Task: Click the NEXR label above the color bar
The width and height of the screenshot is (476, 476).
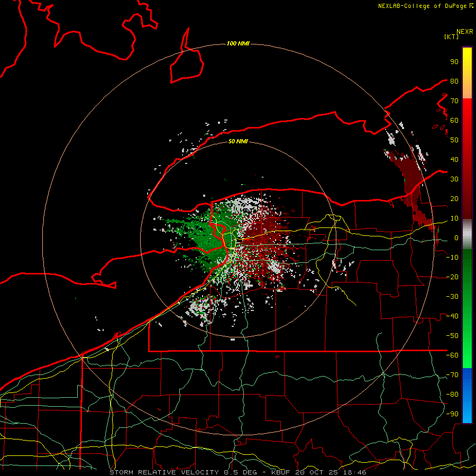Action: [x=465, y=32]
